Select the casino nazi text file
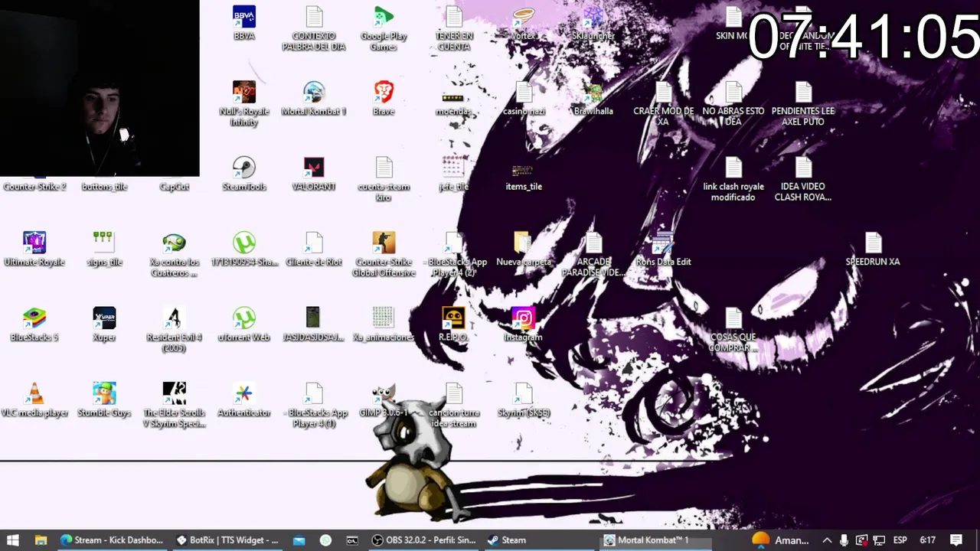Viewport: 980px width, 551px height. pos(524,99)
